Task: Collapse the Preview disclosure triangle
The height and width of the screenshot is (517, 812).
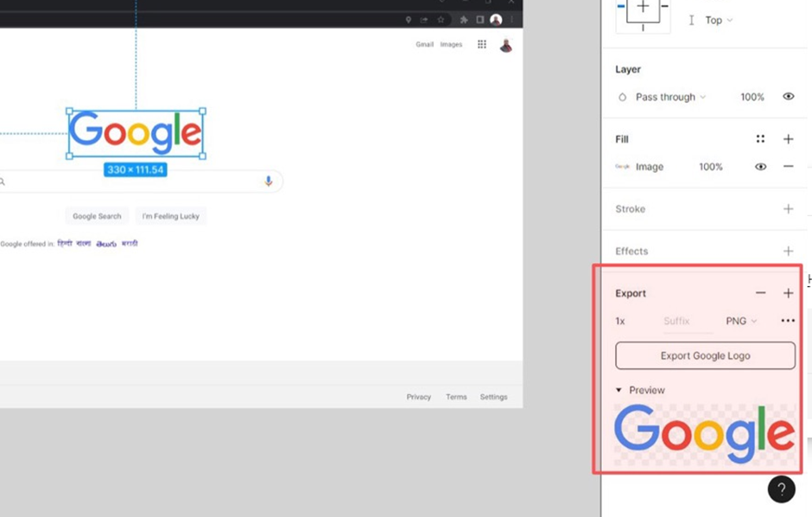Action: point(619,390)
